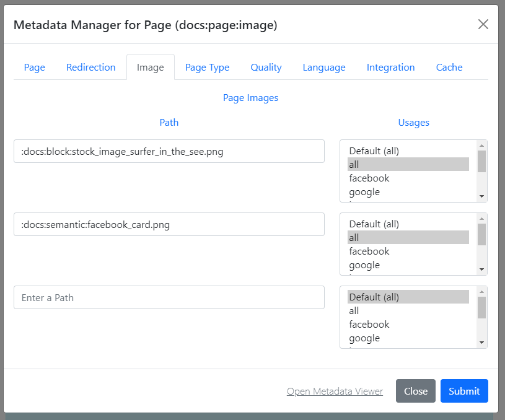505x420 pixels.
Task: Click the Close button
Action: [x=415, y=391]
